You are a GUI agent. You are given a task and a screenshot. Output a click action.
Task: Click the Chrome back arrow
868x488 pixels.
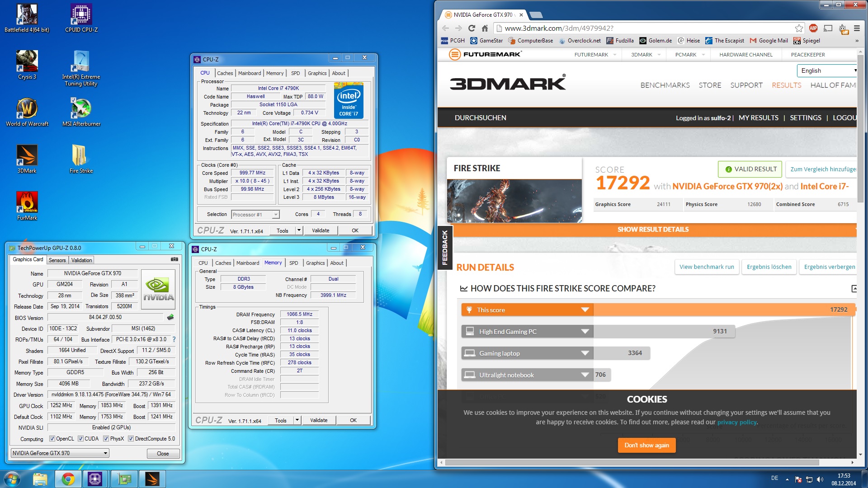446,28
